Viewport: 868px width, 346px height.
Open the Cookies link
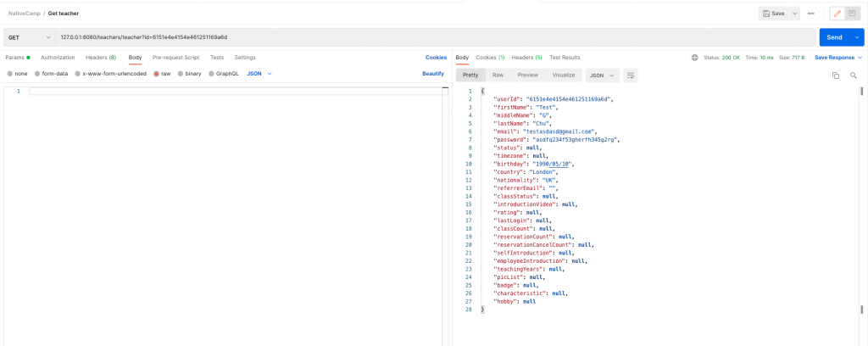pos(436,58)
